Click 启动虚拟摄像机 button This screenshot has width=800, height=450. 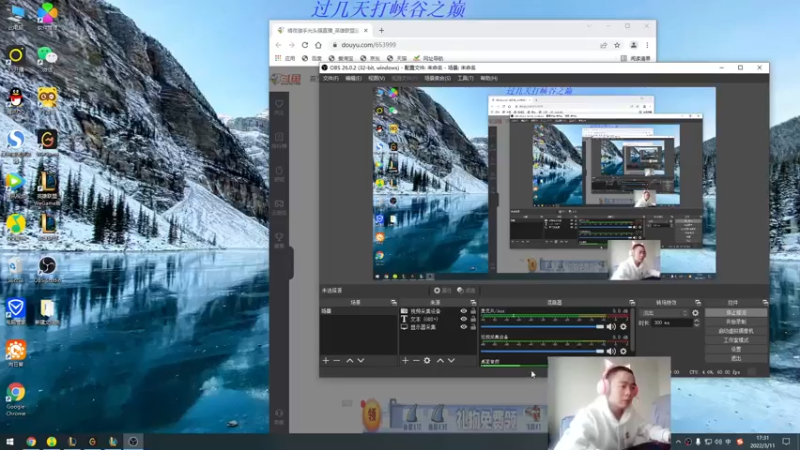coord(736,331)
